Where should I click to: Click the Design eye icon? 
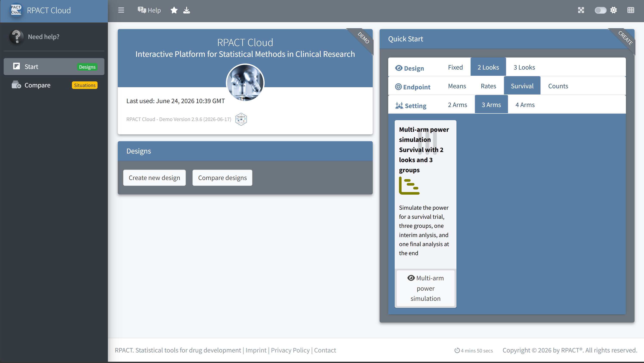click(x=399, y=68)
